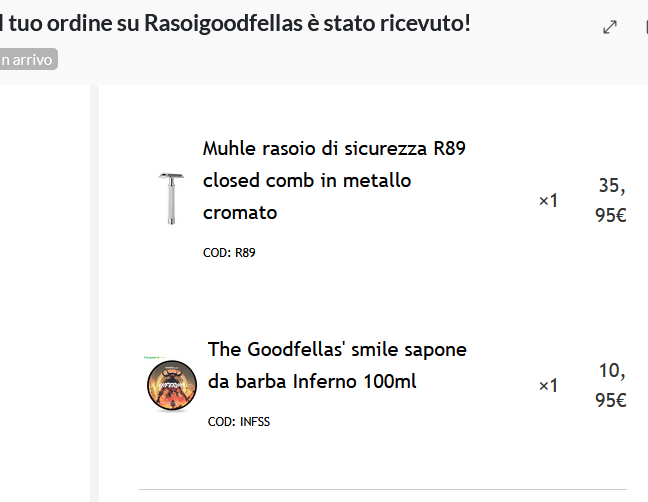
Task: Click the horizontal divider below the soap item
Action: coord(382,489)
